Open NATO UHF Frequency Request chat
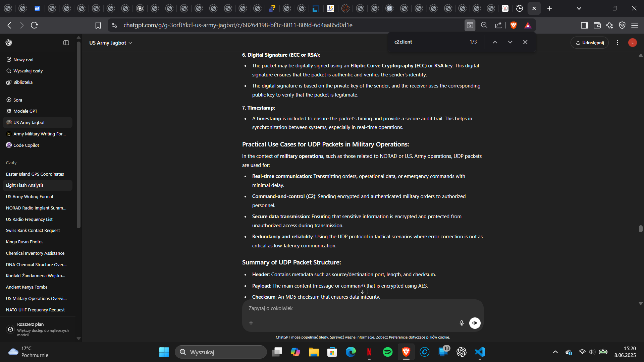The image size is (644, 362). (38, 310)
